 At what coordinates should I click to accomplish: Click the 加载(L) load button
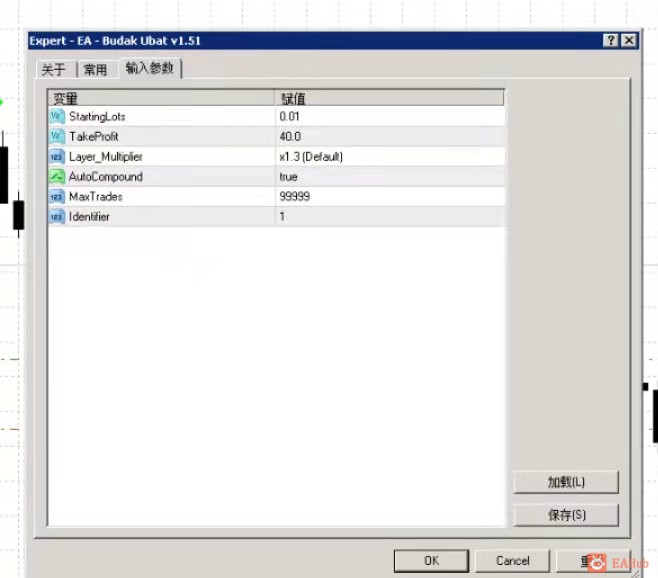566,482
